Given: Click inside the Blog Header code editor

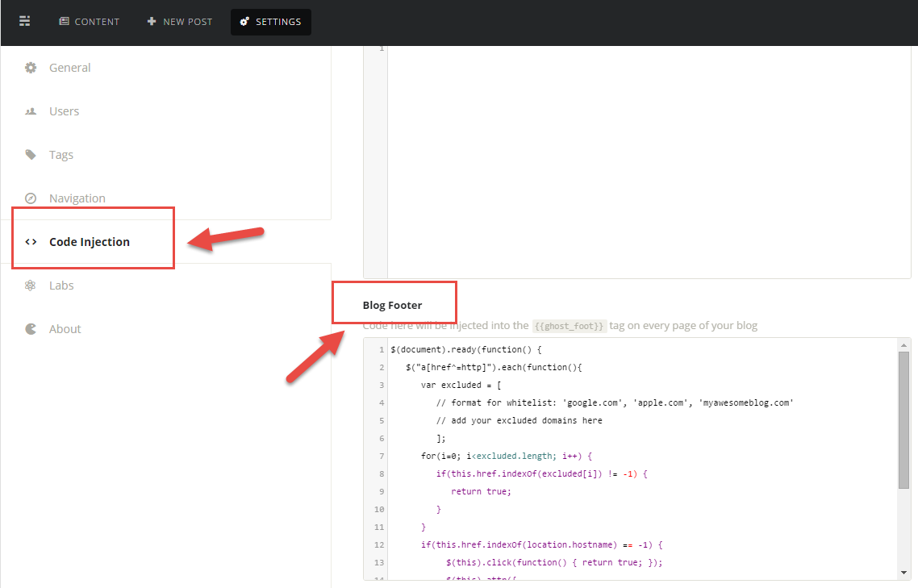Looking at the screenshot, I should click(649, 161).
